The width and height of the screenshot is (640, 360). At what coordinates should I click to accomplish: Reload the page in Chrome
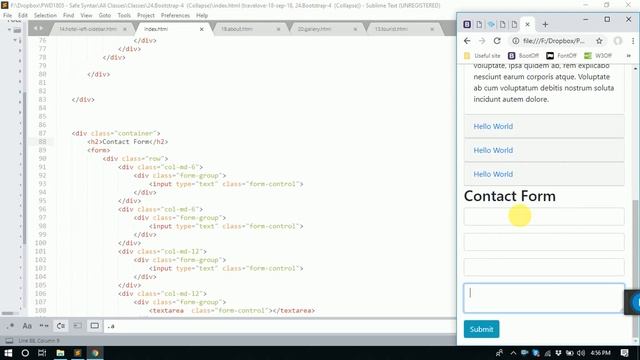click(497, 41)
